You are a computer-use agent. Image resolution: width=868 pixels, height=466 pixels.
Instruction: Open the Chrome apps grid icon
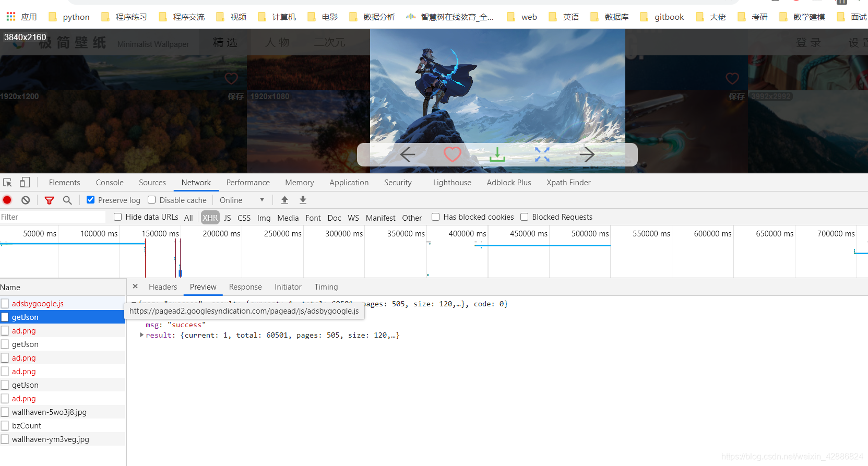point(11,17)
